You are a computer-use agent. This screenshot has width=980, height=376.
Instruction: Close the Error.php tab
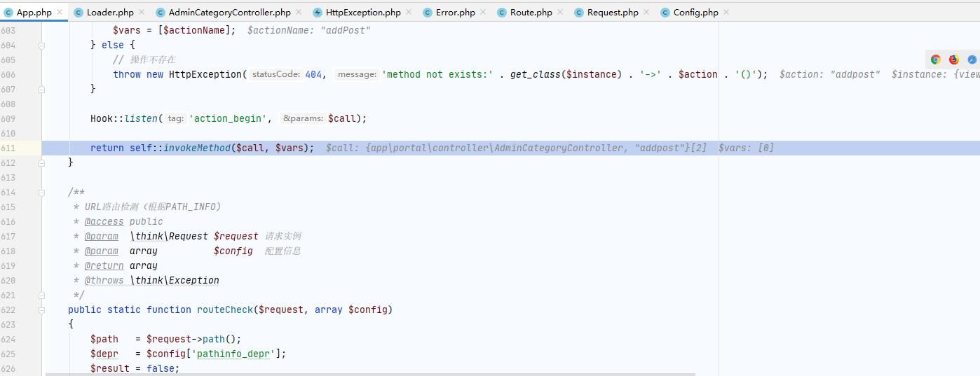(483, 13)
